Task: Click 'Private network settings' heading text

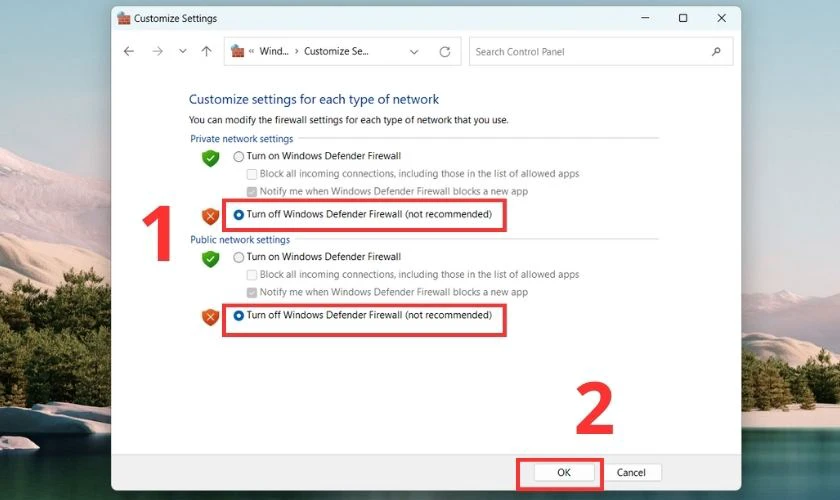Action: (242, 139)
